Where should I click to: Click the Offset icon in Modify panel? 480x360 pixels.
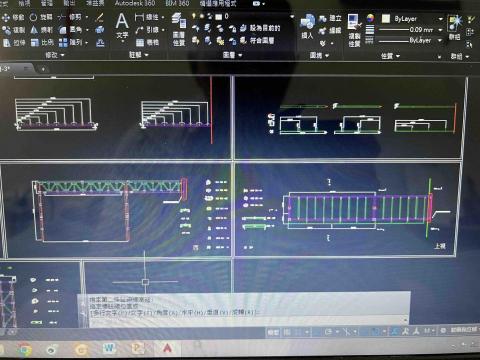coord(100,42)
